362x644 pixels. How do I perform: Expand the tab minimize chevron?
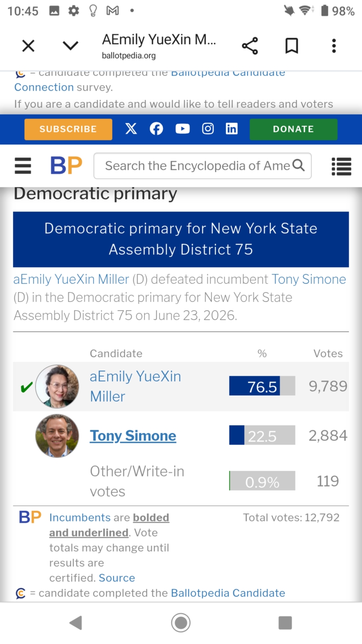(x=70, y=46)
